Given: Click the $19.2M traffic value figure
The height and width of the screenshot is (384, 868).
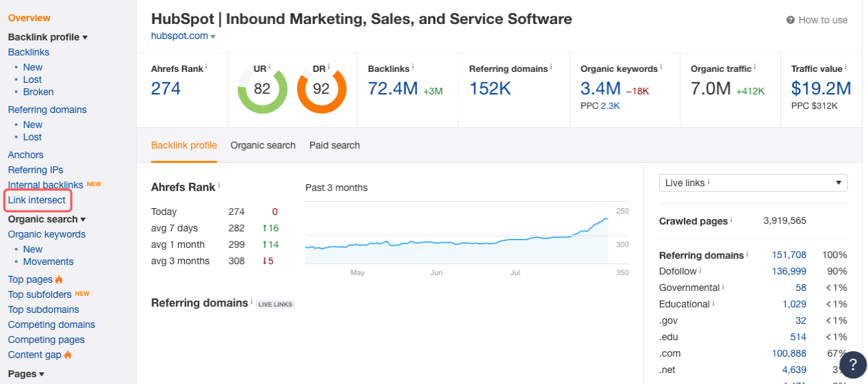Looking at the screenshot, I should click(x=821, y=89).
